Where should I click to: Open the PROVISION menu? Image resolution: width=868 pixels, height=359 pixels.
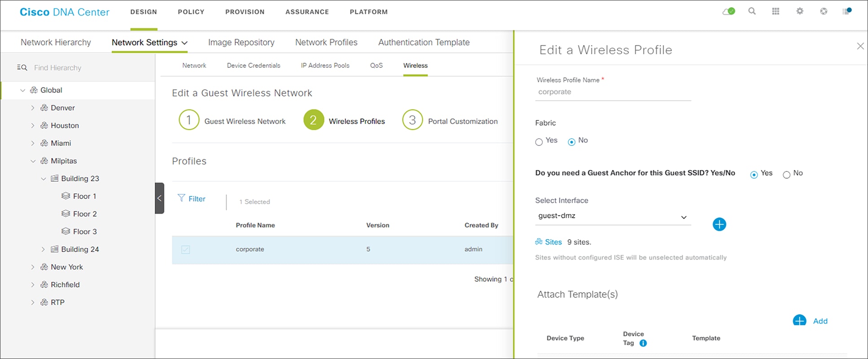[x=245, y=12]
